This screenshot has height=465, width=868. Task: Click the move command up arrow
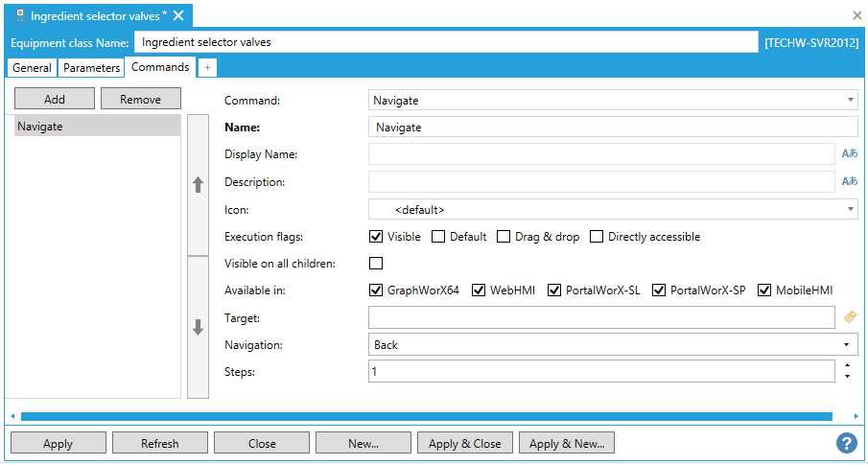coord(199,185)
